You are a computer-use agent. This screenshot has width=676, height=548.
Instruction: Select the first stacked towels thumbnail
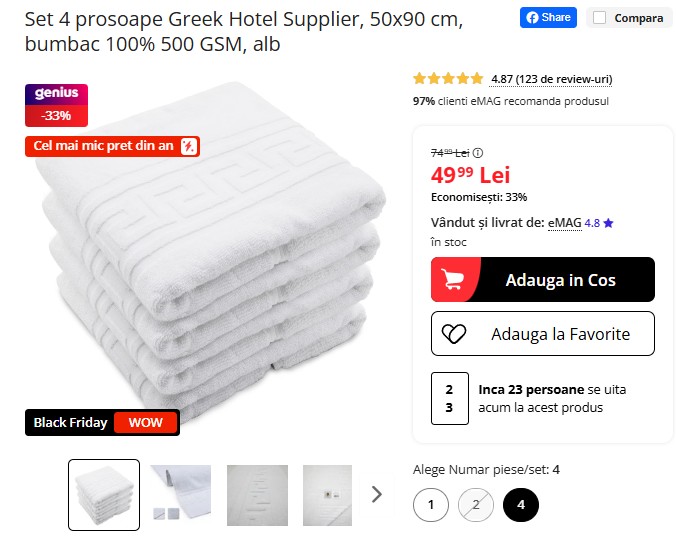104,494
